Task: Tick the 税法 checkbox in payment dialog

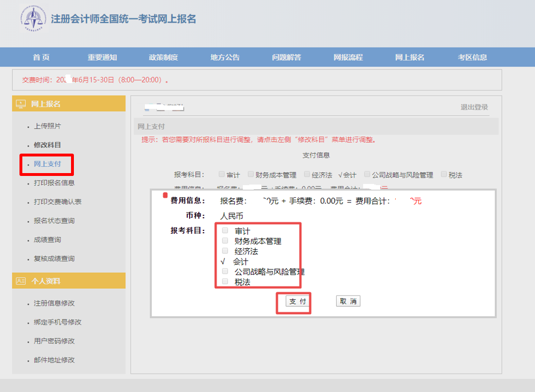Action: 225,281
